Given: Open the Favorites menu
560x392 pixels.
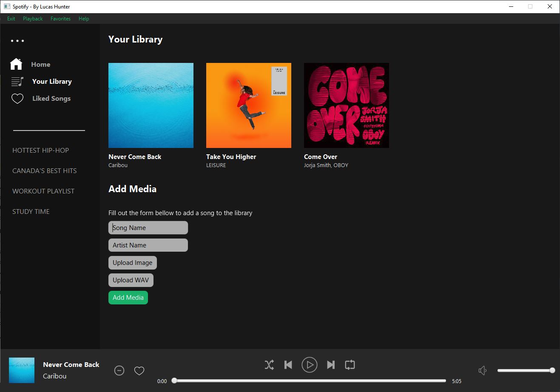Looking at the screenshot, I should click(x=60, y=19).
